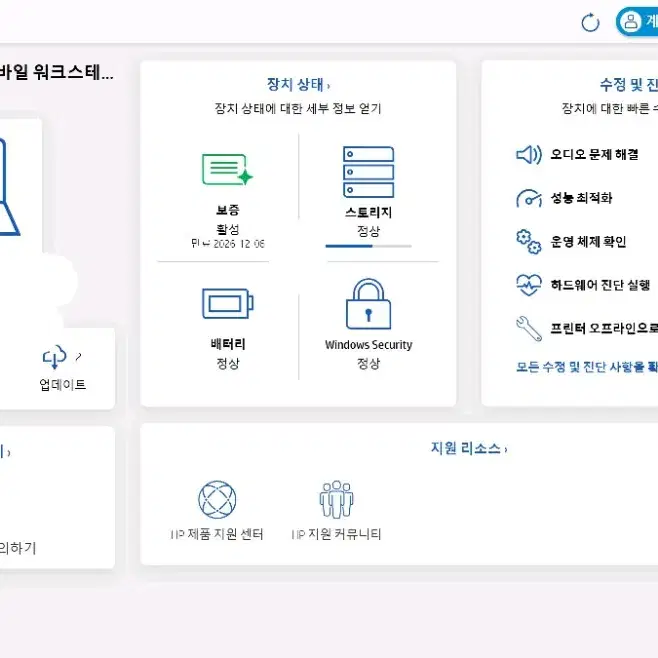Select 운영 체제 확인 option

[x=588, y=242]
